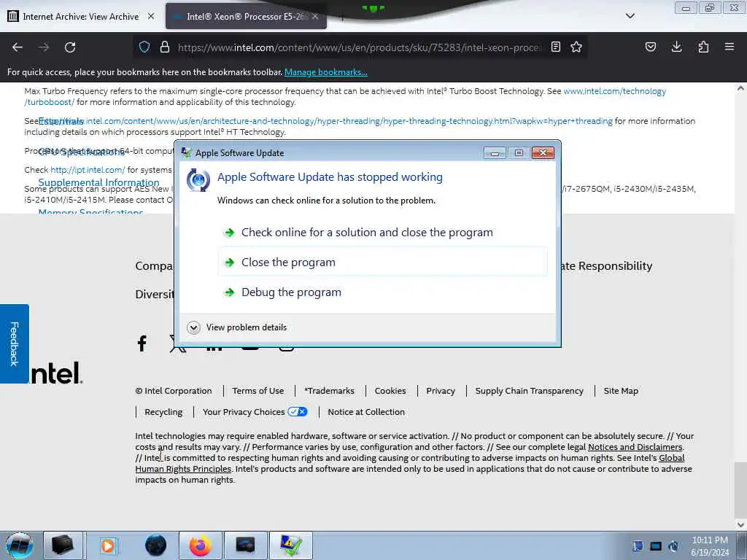Select the Intel Xeon Processor E5 tab

point(246,16)
